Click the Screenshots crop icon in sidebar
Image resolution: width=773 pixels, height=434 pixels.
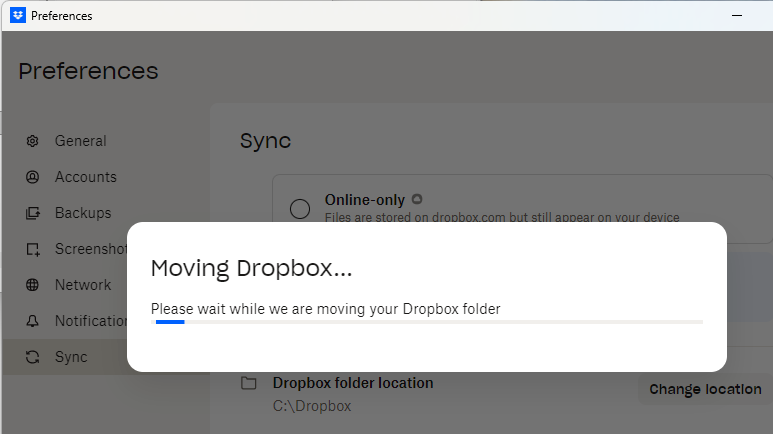(33, 249)
